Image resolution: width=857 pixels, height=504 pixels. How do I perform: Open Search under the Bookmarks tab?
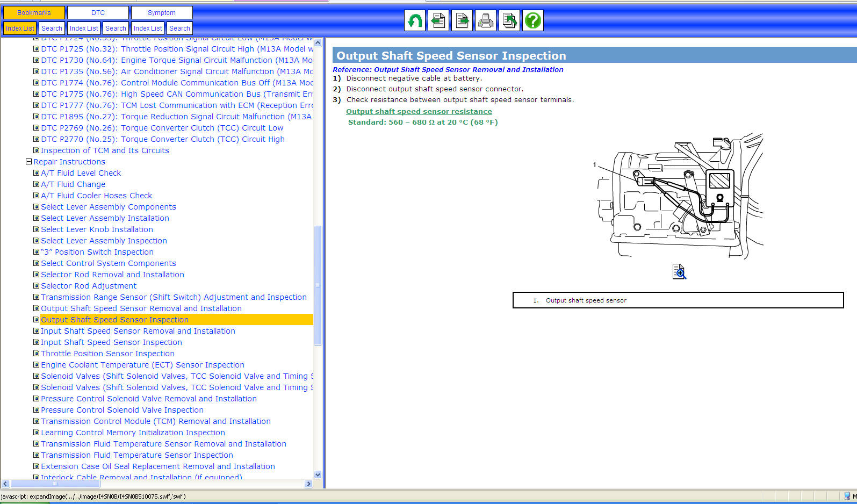52,28
